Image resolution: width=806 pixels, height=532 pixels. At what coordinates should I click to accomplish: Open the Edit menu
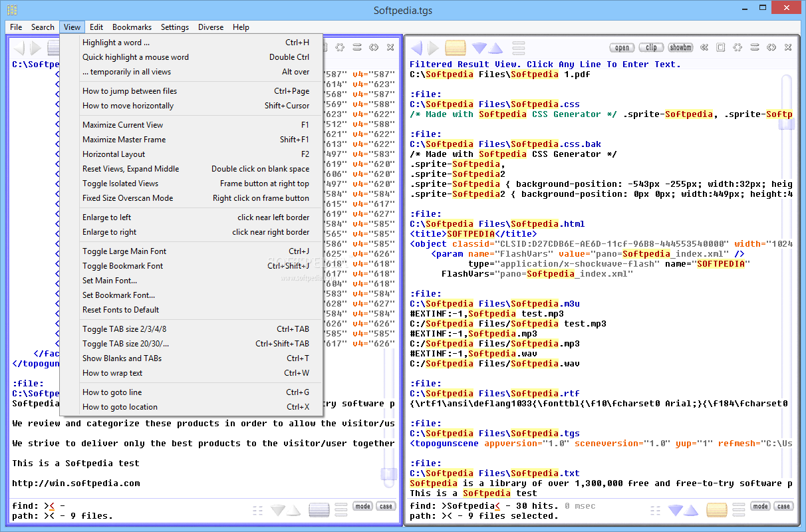tap(96, 27)
